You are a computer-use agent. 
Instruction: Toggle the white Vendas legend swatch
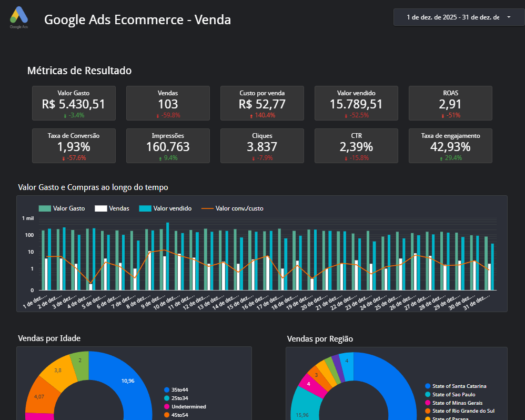click(101, 208)
